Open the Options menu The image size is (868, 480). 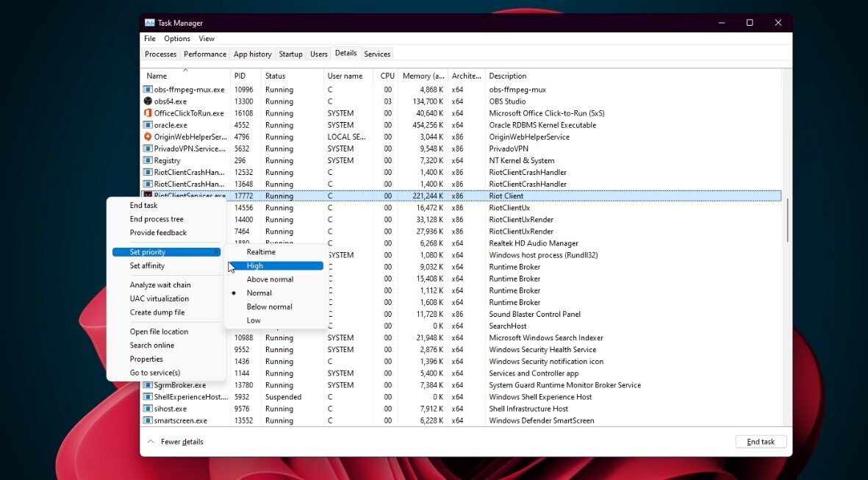point(177,39)
